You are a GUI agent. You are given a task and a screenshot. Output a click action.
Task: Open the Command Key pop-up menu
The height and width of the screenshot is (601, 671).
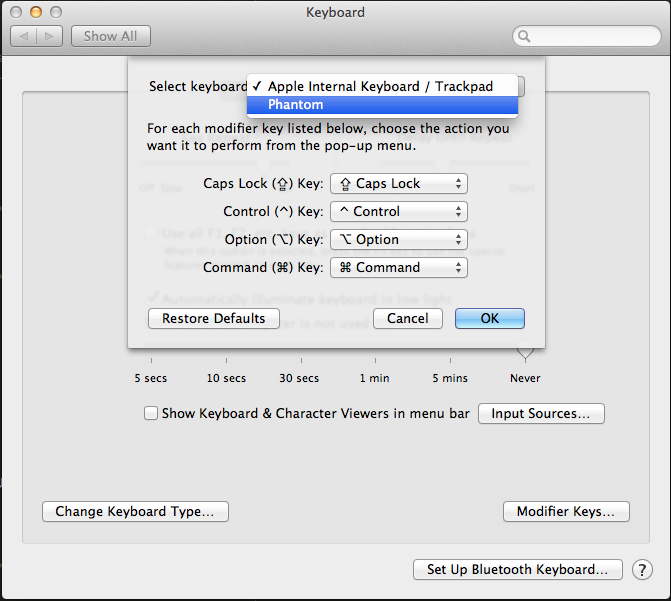coord(399,268)
